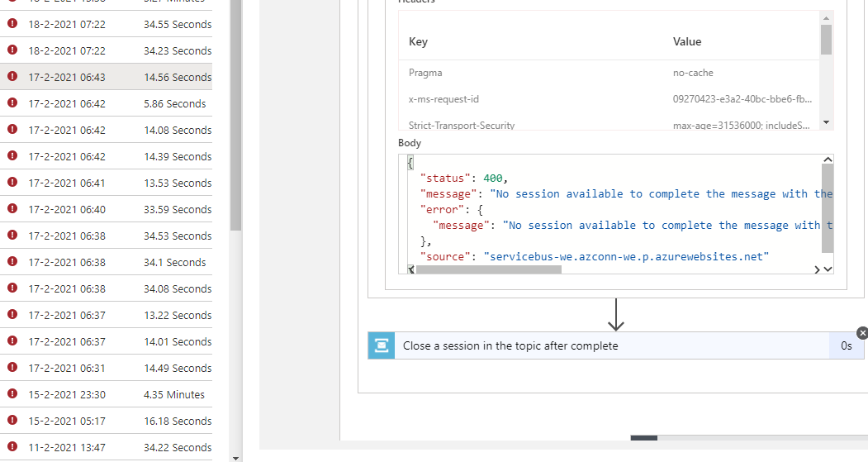The height and width of the screenshot is (462, 868).
Task: Select duration 33.59 Seconds
Action: click(178, 209)
